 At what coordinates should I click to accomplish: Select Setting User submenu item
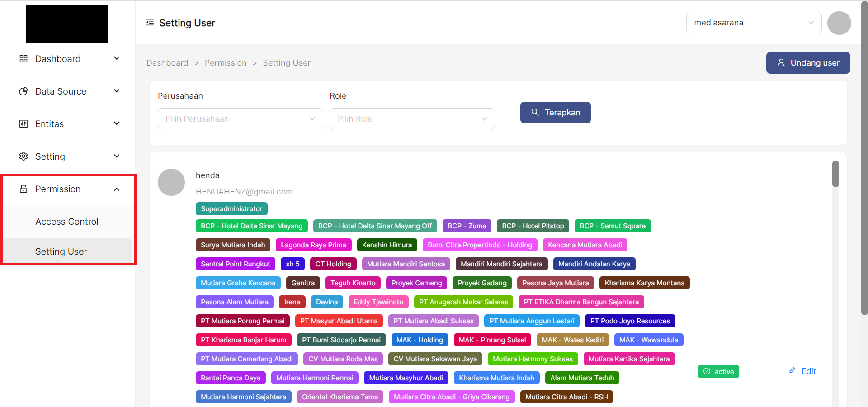coord(61,251)
